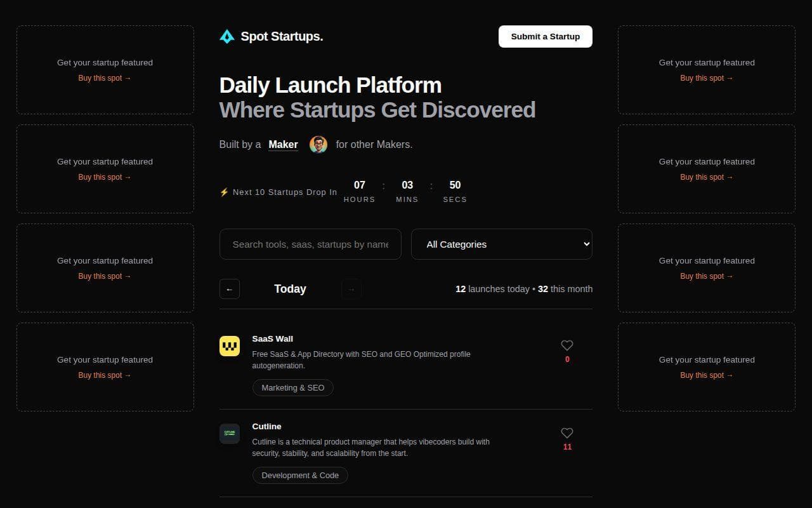Open the All Categories dropdown
Screen dimensions: 812x508
[501, 244]
